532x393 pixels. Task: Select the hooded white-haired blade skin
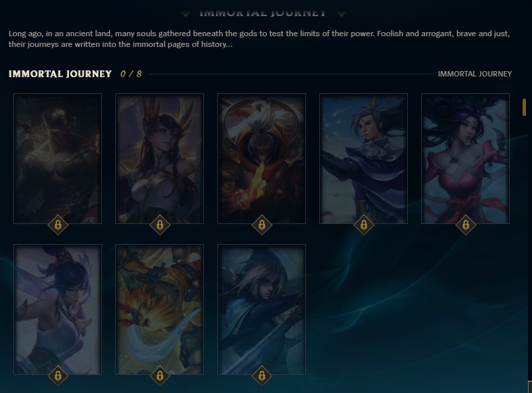[262, 309]
